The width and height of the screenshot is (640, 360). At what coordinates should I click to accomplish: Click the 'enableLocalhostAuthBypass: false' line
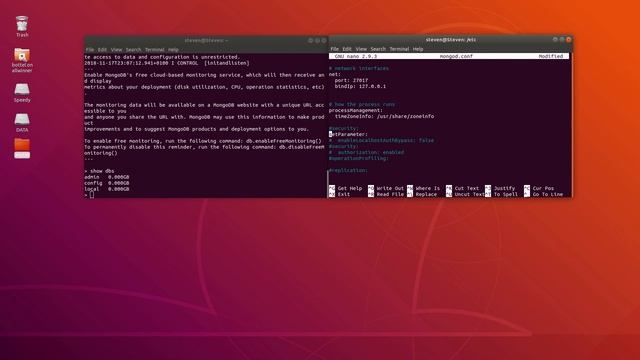coord(382,140)
